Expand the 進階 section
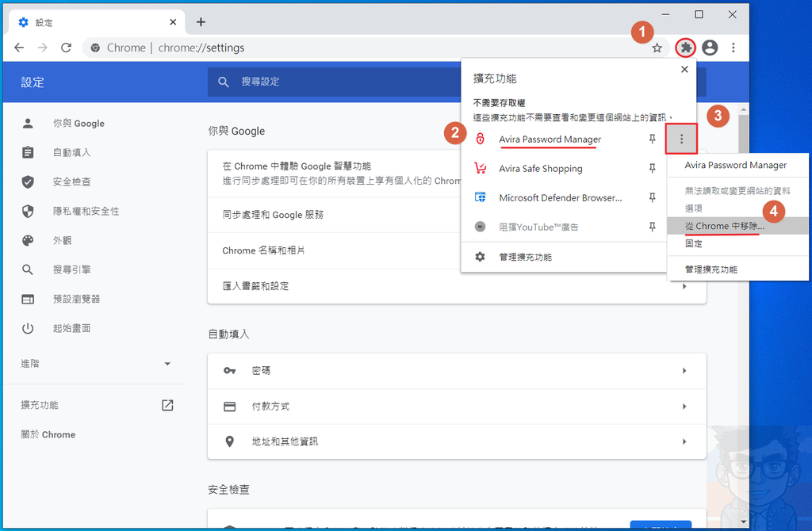The height and width of the screenshot is (531, 812). pos(95,363)
